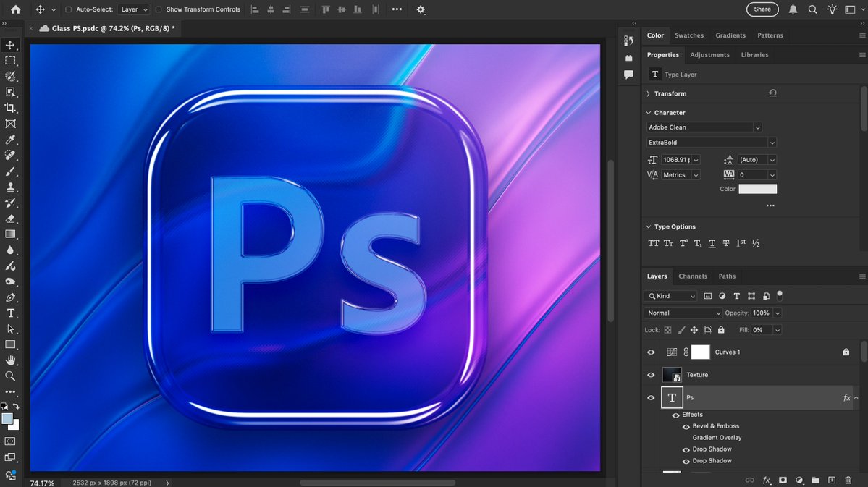The width and height of the screenshot is (868, 487).
Task: Reset Transform with the undo arrow
Action: point(772,93)
